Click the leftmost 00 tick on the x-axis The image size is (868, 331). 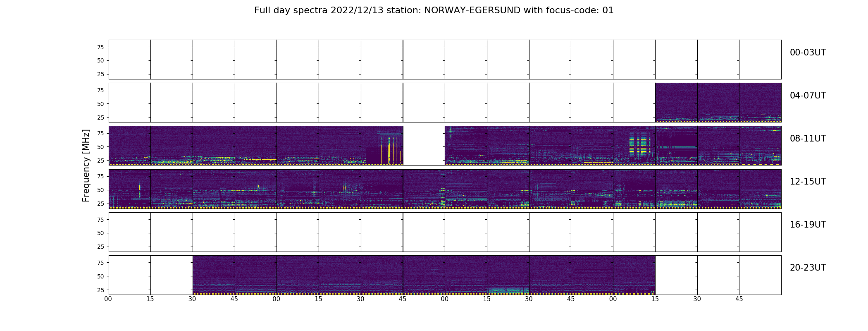108,299
